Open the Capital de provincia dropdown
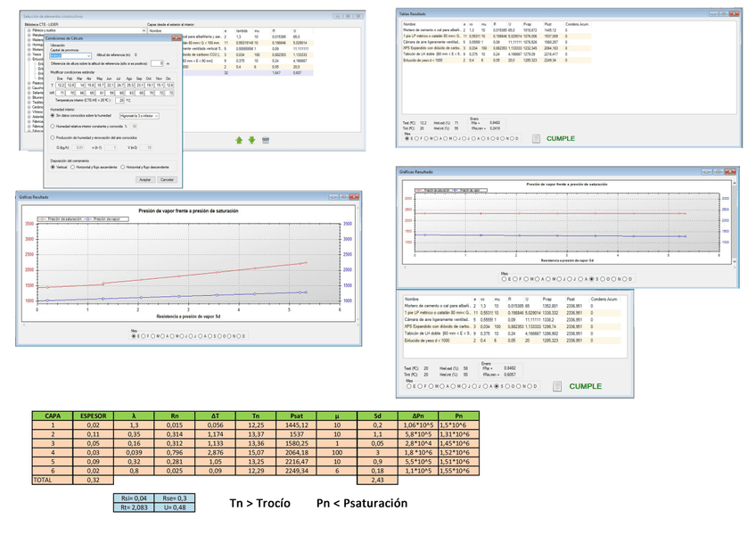Image resolution: width=756 pixels, height=535 pixels. [x=87, y=55]
